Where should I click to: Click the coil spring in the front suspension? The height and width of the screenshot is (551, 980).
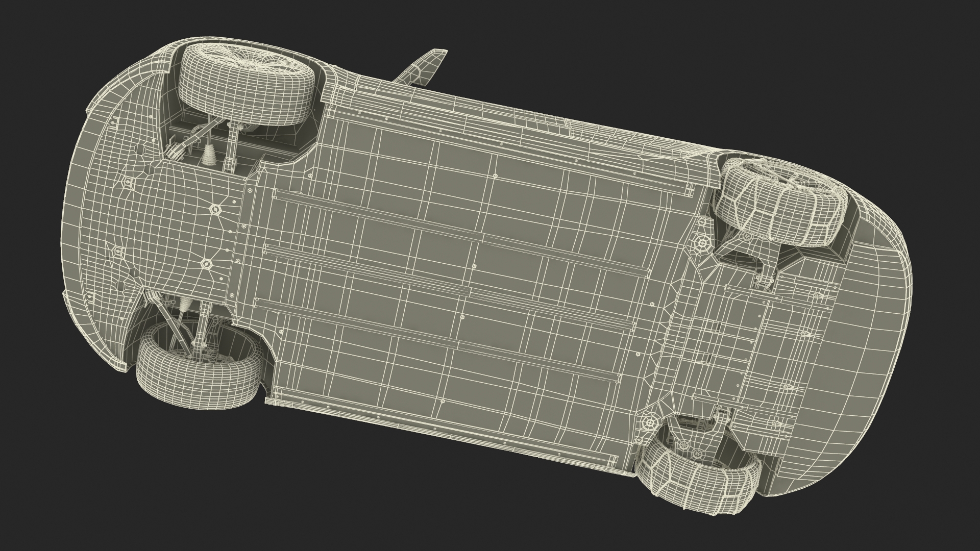click(209, 156)
